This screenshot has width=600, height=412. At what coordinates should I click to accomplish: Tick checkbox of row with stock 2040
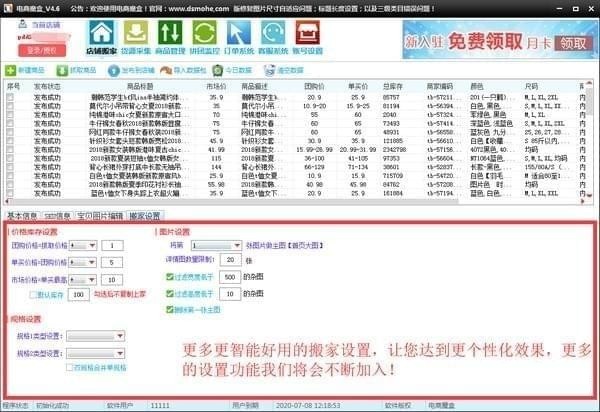tap(10, 115)
